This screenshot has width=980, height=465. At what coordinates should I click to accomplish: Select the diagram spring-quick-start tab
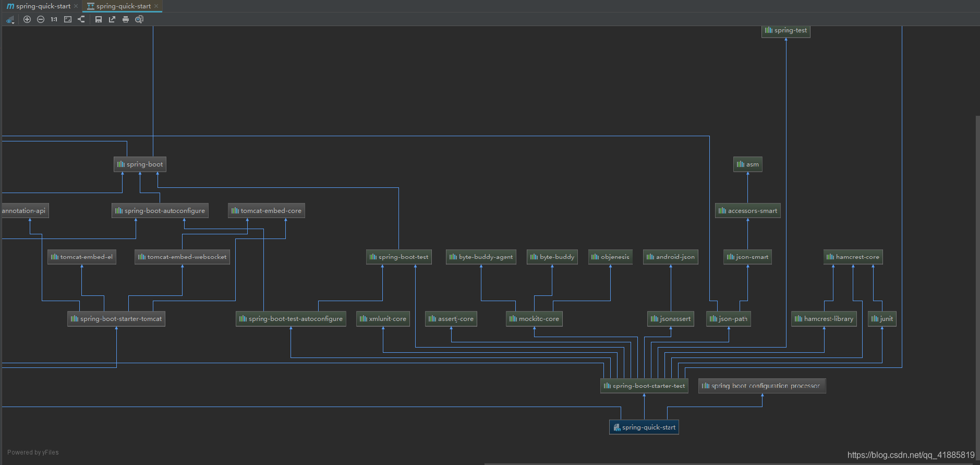pos(119,6)
